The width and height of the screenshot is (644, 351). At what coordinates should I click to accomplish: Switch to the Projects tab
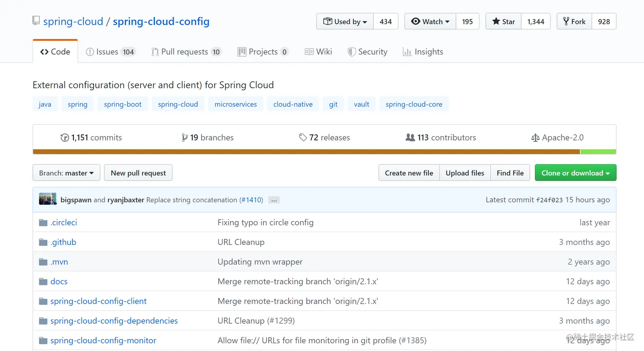263,52
